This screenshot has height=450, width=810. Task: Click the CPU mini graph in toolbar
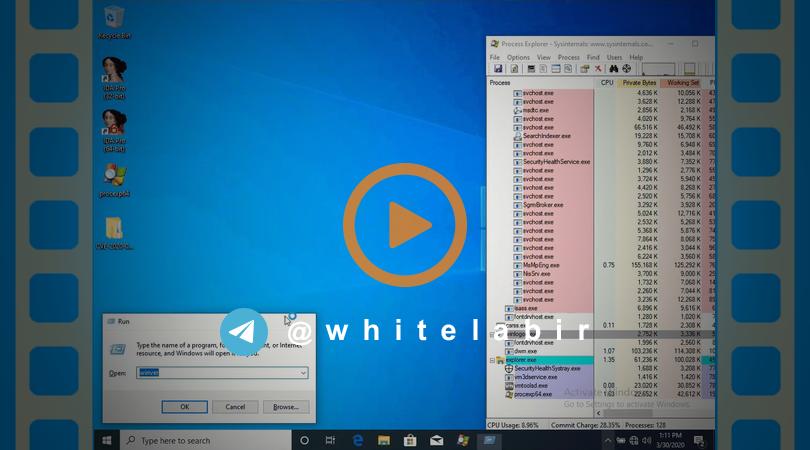tap(659, 69)
